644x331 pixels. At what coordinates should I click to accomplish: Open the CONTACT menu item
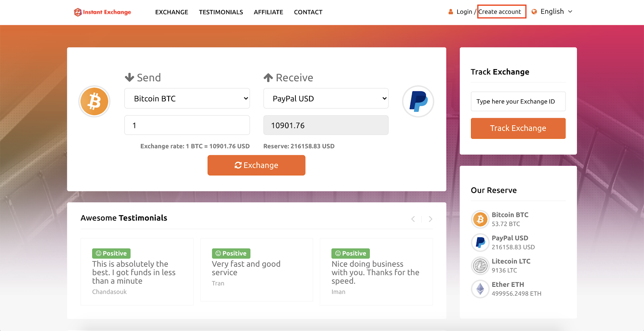point(308,12)
